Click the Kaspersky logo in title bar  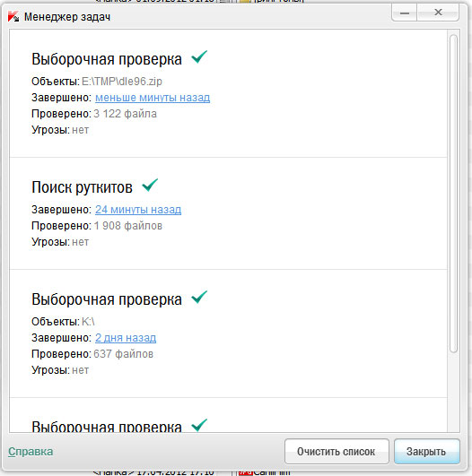(13, 16)
